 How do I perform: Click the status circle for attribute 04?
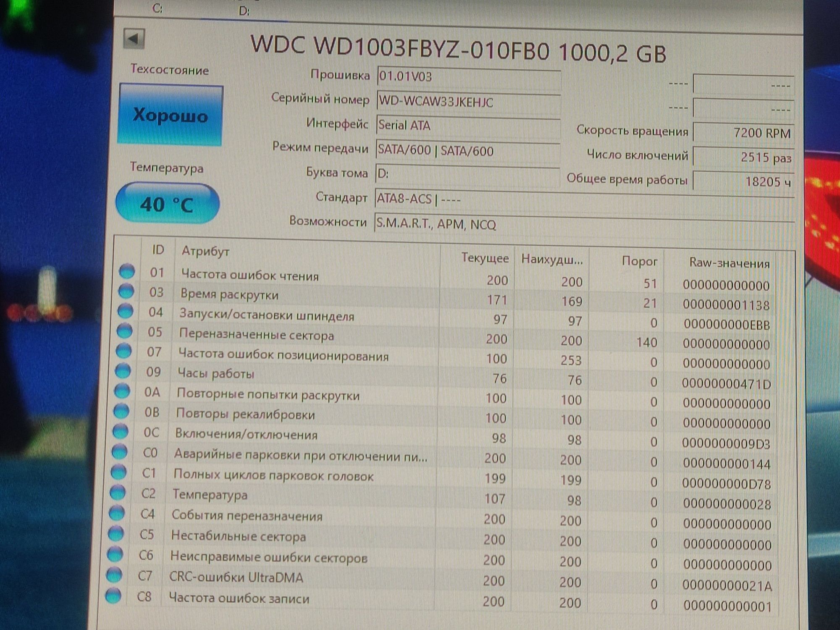[x=125, y=311]
